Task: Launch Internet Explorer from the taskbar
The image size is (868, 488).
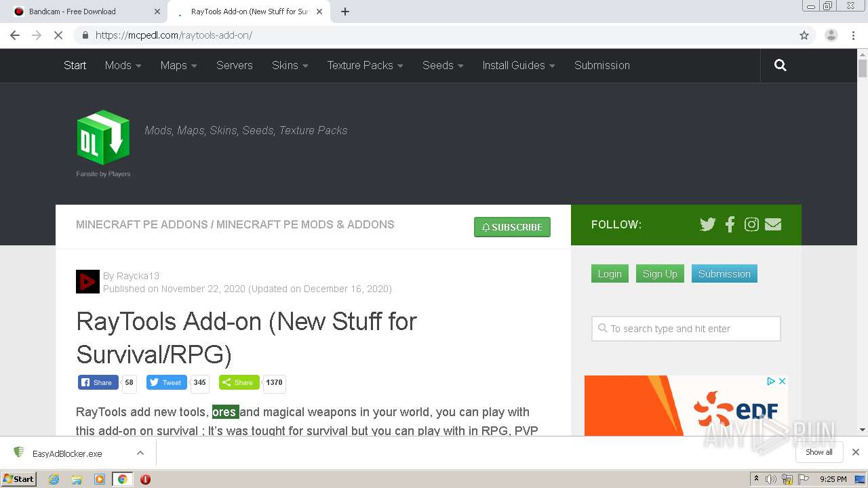Action: (x=54, y=479)
